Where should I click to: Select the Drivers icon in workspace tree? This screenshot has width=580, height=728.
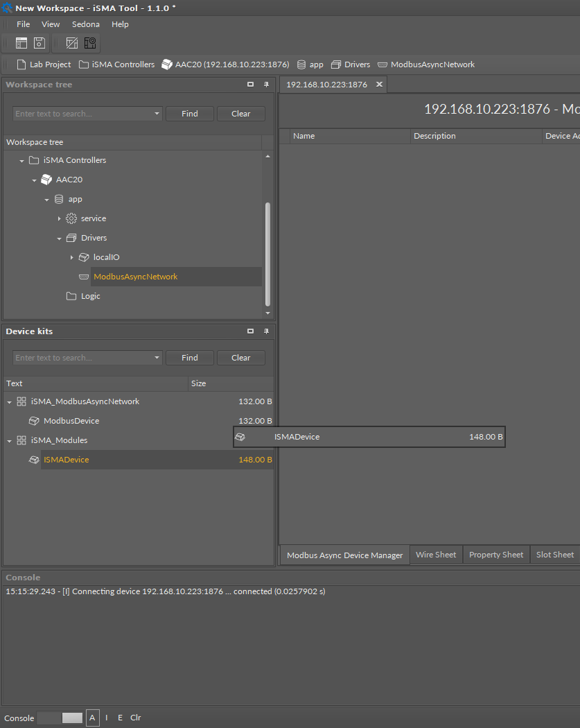click(71, 238)
